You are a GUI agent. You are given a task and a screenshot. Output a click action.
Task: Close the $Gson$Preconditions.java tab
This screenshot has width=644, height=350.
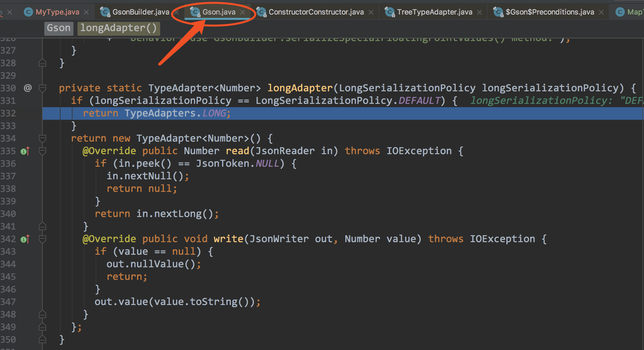(x=601, y=12)
